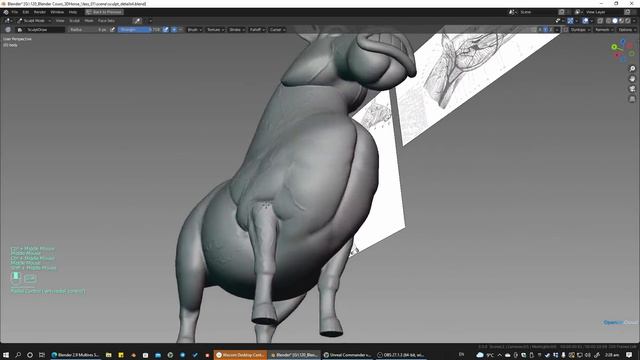Viewport: 640px width, 360px height.
Task: Toggle X-ray mode
Action: 600,20
